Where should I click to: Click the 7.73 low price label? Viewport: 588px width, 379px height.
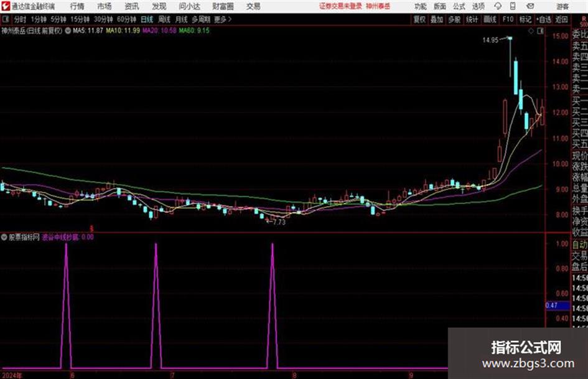click(279, 222)
